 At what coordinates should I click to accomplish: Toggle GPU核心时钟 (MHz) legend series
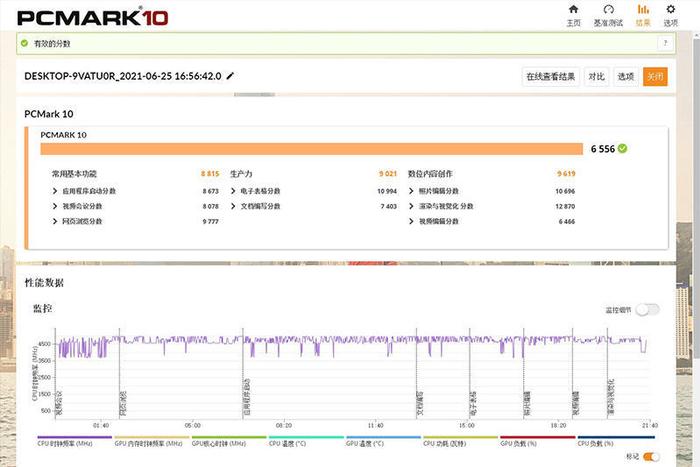pos(229,441)
